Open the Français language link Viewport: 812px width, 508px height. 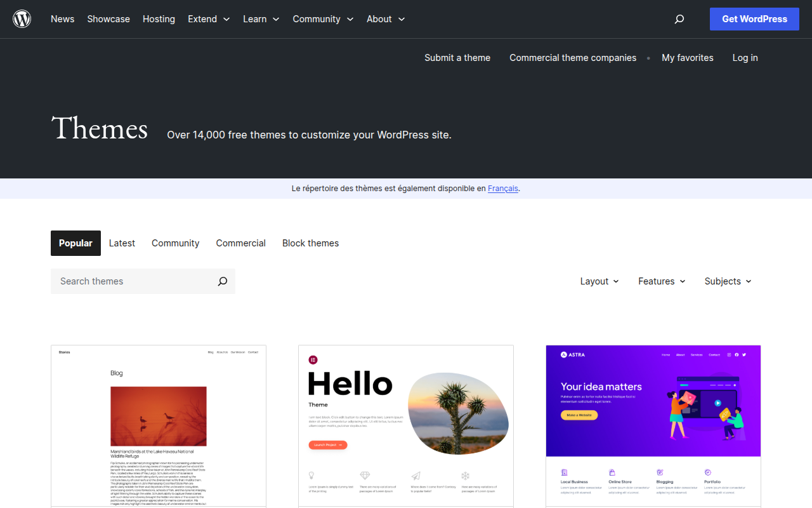point(502,188)
